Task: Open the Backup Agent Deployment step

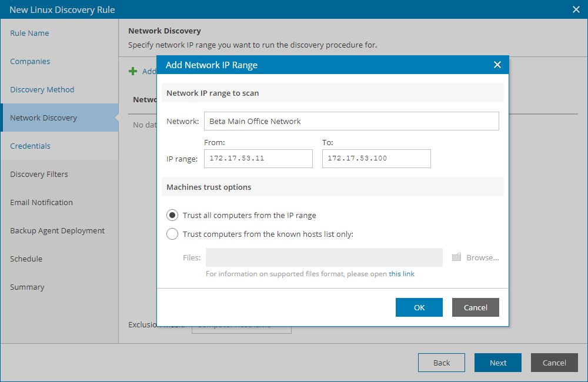Action: pyautogui.click(x=57, y=230)
